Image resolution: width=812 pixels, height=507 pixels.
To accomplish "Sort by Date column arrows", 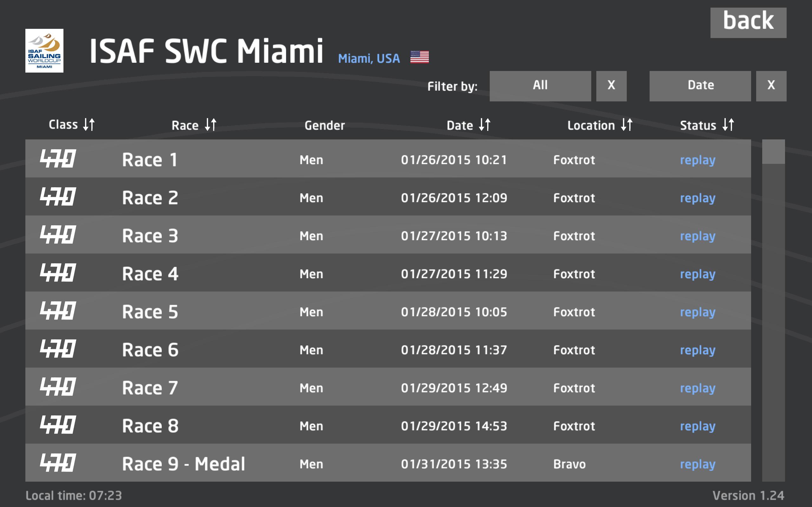I will point(485,125).
